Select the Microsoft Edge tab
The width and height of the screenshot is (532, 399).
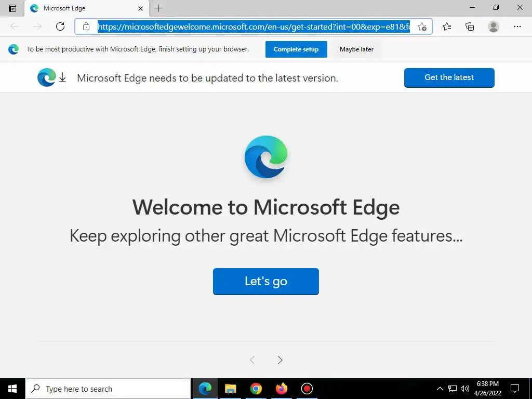tap(87, 8)
